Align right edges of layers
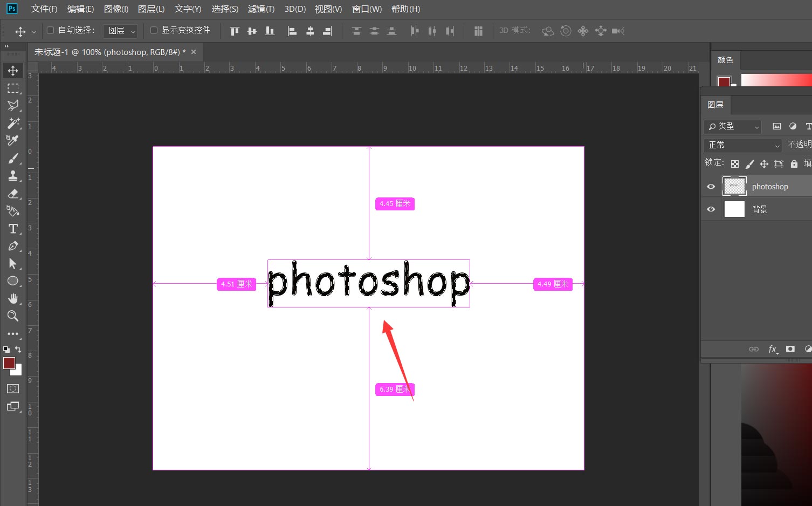This screenshot has width=812, height=506. (327, 31)
